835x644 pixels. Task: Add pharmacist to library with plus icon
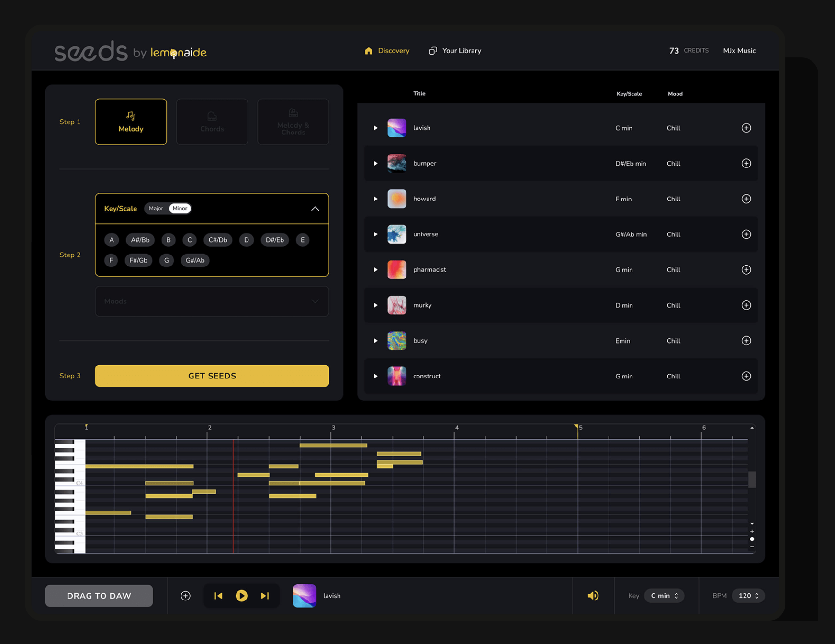pos(746,270)
